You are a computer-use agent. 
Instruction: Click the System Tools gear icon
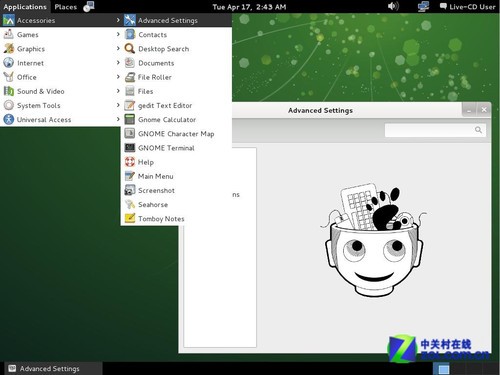coord(9,105)
